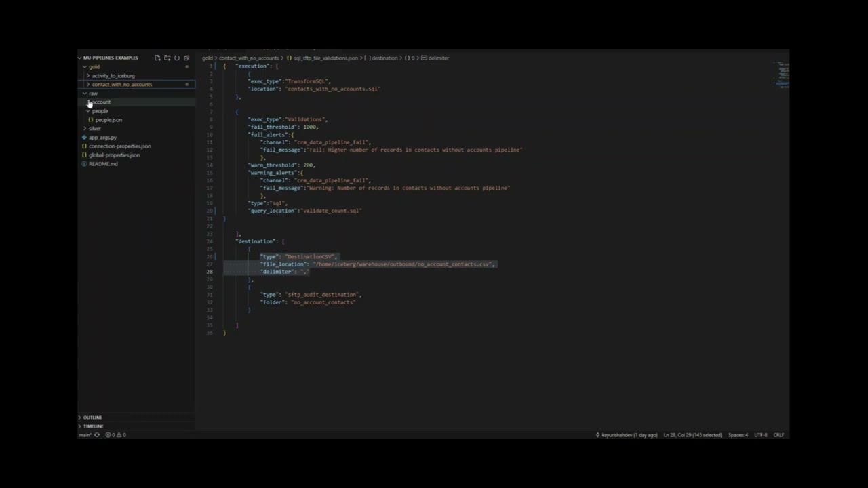Collapse the people folder
Viewport: 868px width, 488px height.
click(100, 111)
